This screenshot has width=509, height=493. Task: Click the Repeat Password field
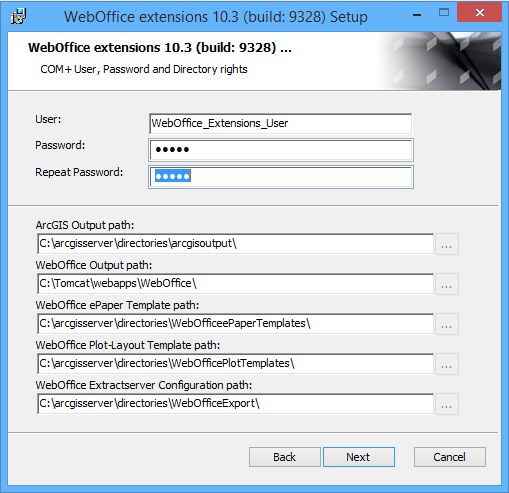coord(281,177)
